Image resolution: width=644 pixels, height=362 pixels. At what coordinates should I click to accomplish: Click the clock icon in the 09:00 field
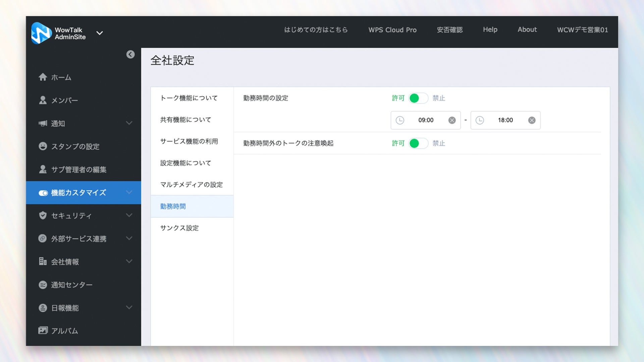[400, 120]
